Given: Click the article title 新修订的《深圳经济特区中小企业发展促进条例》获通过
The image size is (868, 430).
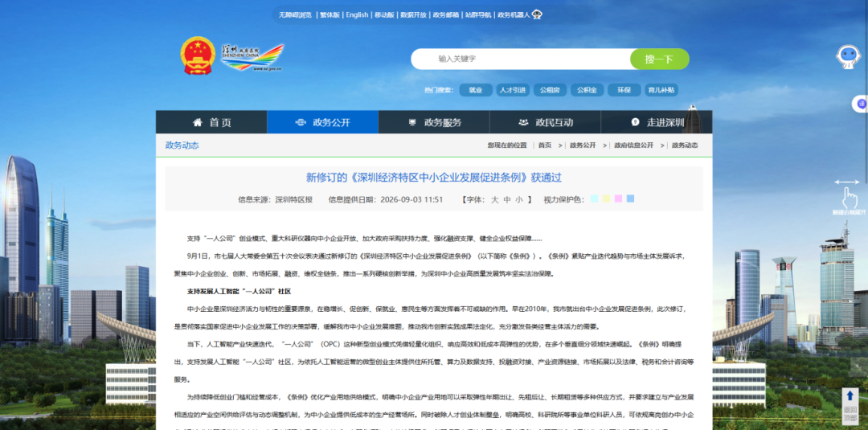Looking at the screenshot, I should tap(434, 178).
